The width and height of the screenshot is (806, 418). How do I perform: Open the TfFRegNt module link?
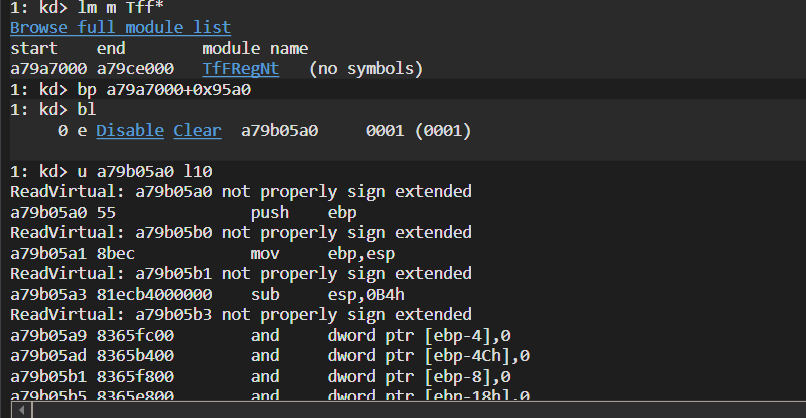coord(241,68)
